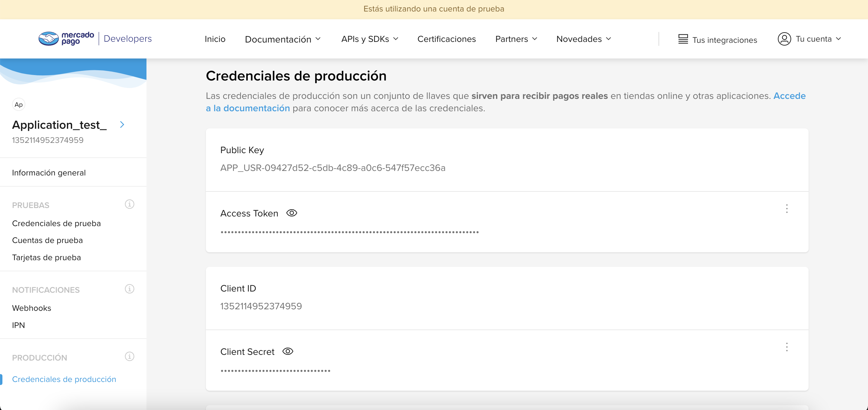Click the eye icon next to Client Secret
Screen dimensions: 868x410
(x=287, y=351)
